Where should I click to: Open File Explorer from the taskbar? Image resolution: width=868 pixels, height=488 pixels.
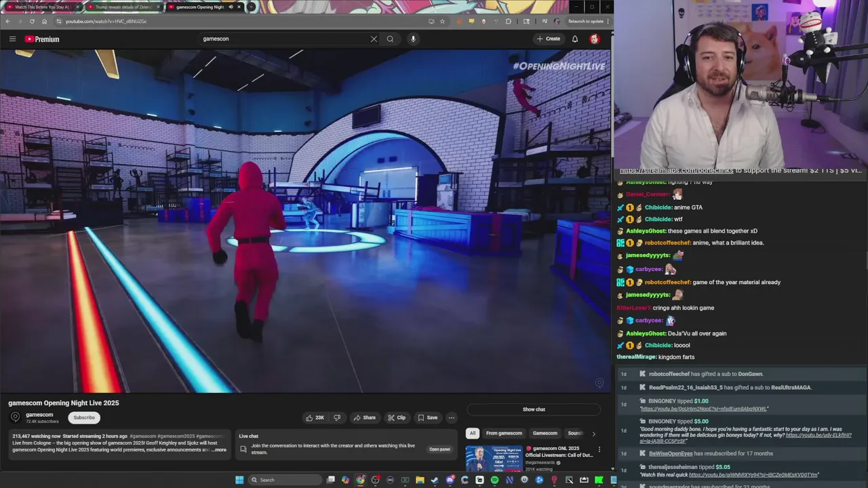click(x=420, y=480)
